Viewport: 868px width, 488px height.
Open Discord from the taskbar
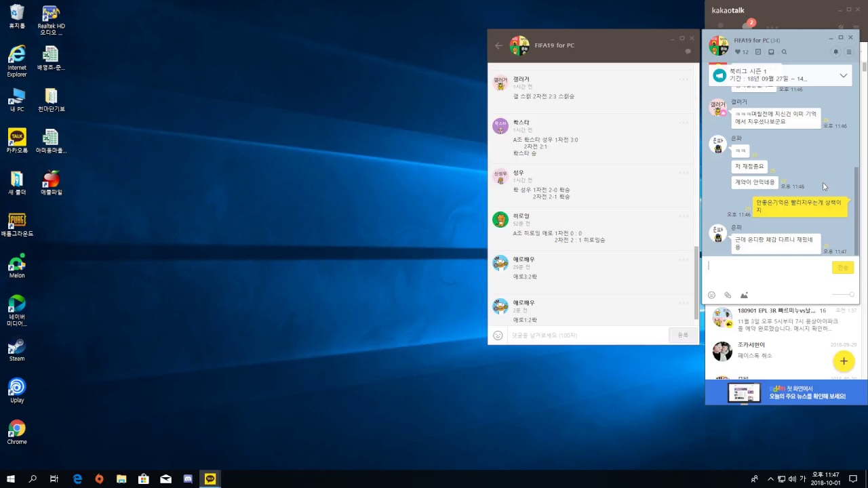click(x=188, y=479)
